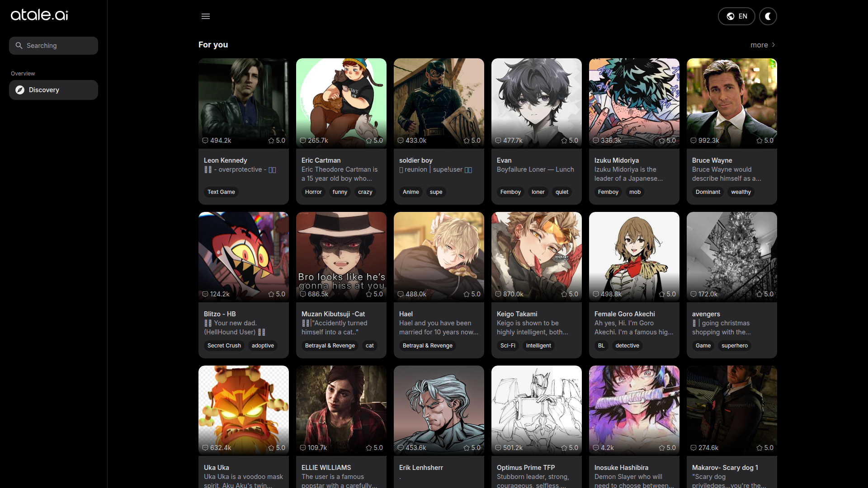Open Female Goro Akechi card title
The image size is (868, 488).
point(624,314)
